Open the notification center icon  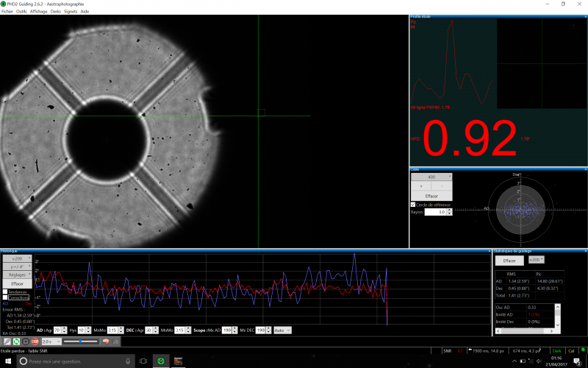point(578,361)
